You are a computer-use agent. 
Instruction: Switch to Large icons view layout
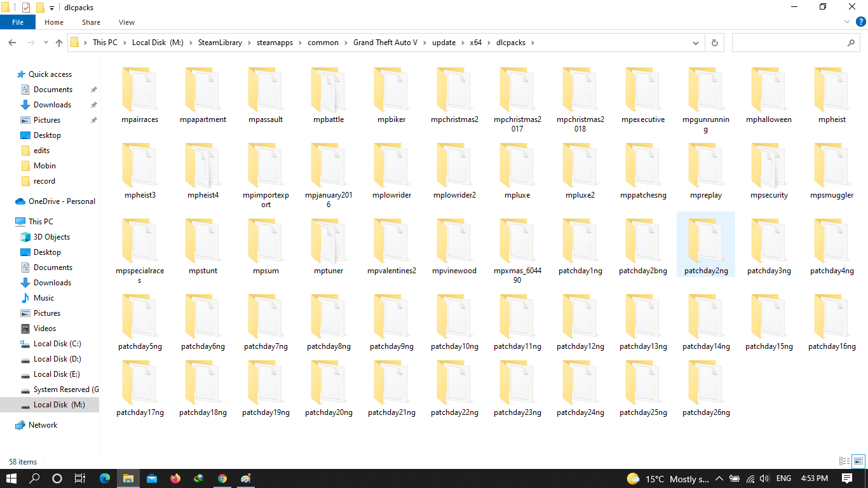point(858,461)
